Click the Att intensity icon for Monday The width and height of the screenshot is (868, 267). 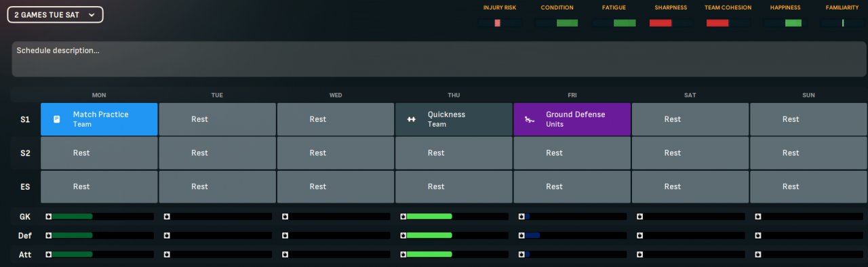click(x=48, y=255)
